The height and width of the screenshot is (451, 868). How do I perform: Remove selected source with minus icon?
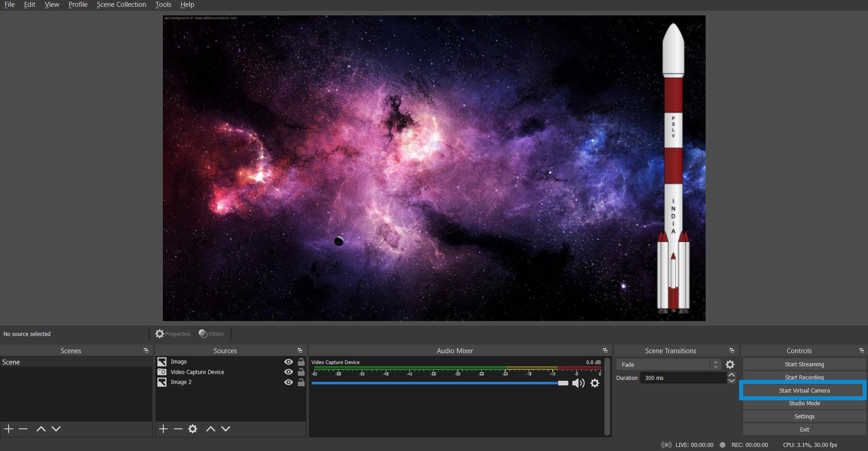coord(178,429)
